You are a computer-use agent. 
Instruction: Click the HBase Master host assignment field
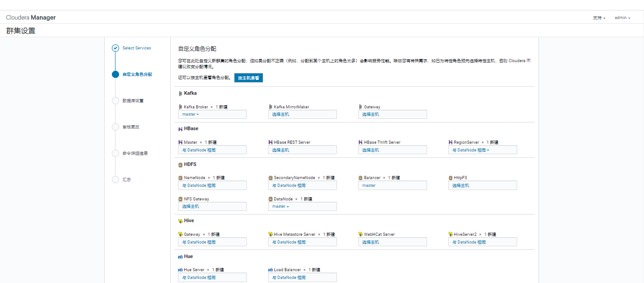coord(212,150)
